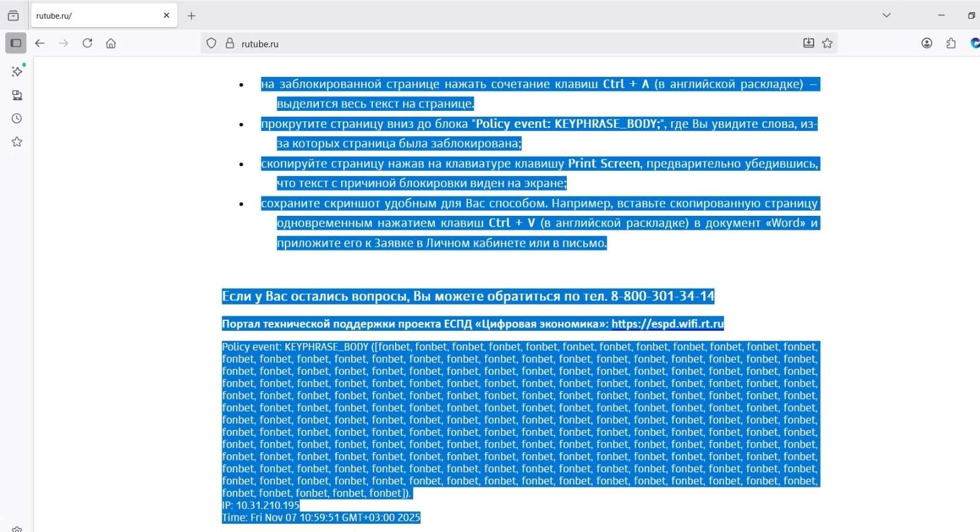Click the IP: 10.31.210.195 text

261,506
